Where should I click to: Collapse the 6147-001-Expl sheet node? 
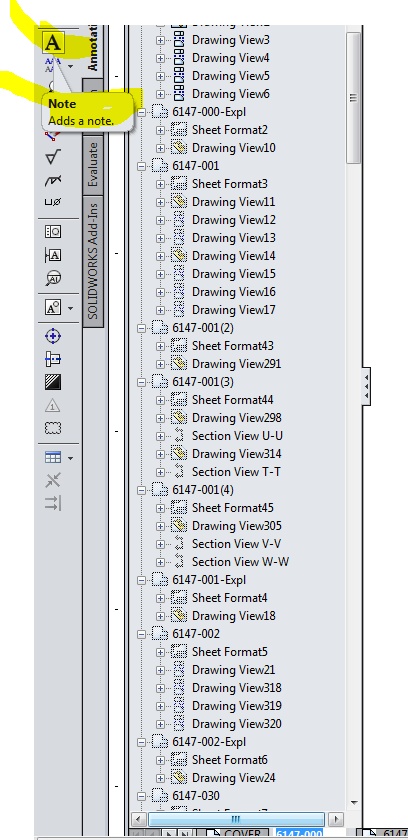pyautogui.click(x=141, y=580)
